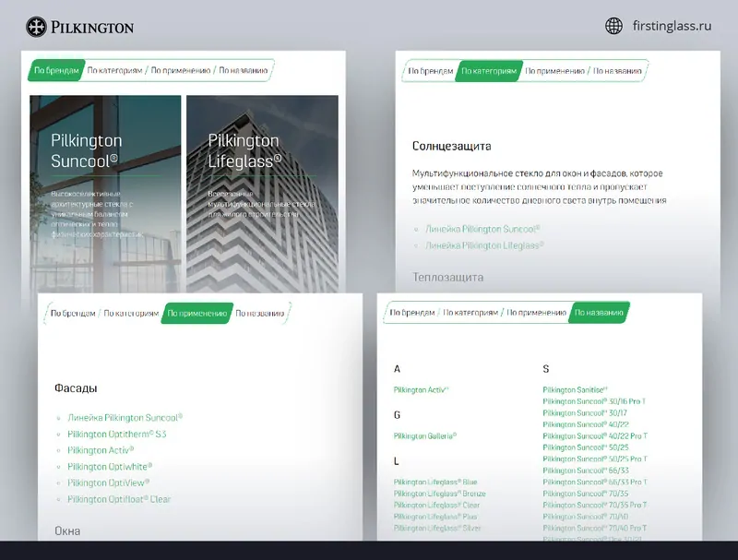Open the firstinglass.ru website address
738x560 pixels.
(x=672, y=26)
